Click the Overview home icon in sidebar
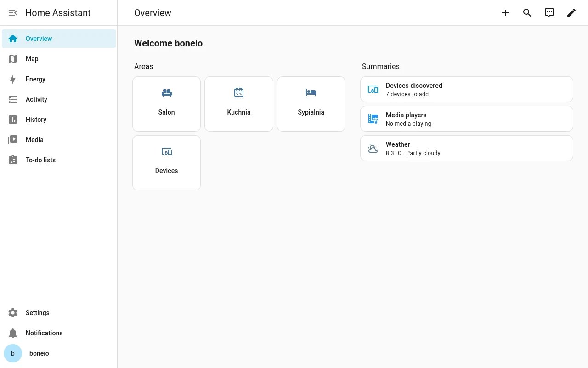This screenshot has height=368, width=588. (13, 39)
